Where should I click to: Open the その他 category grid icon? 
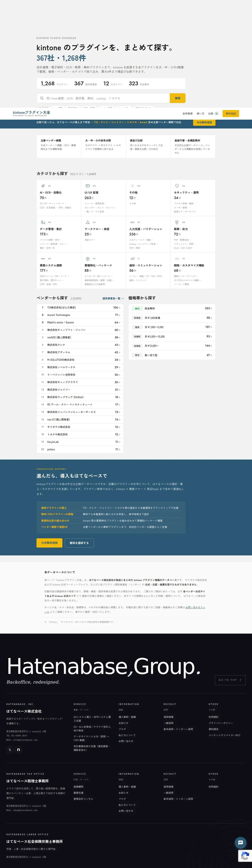(x=132, y=186)
